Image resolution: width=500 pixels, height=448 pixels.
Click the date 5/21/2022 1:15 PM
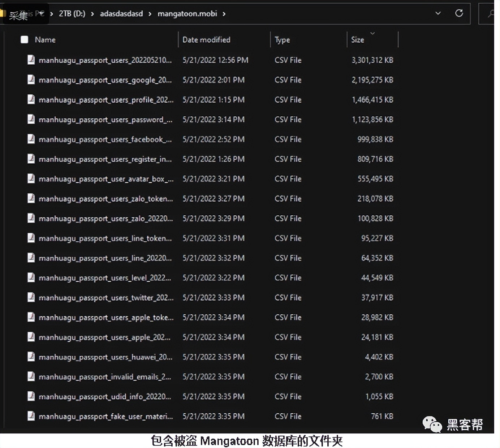tap(214, 100)
